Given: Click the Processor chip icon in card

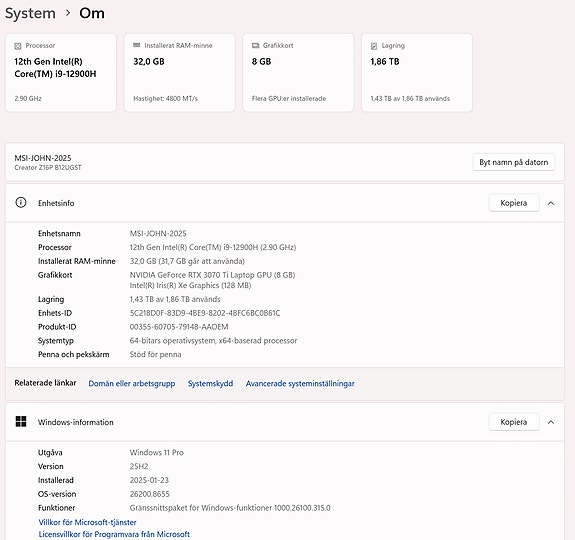Looking at the screenshot, I should 18,46.
